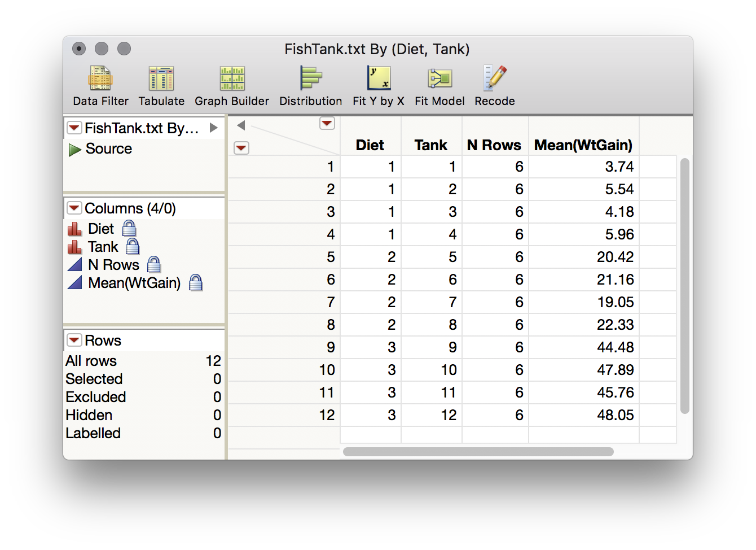The height and width of the screenshot is (550, 756).
Task: Click the Diet nominal modeling type icon
Action: click(x=74, y=229)
